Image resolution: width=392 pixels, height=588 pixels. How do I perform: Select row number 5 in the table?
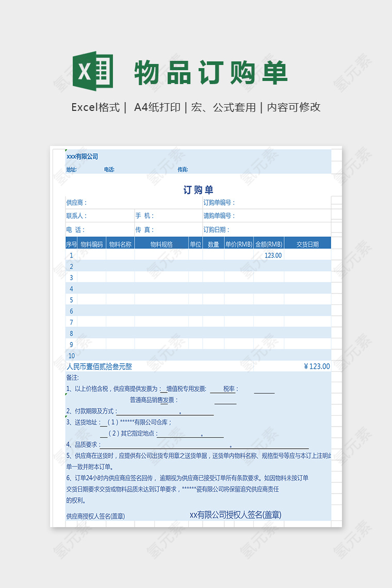pyautogui.click(x=71, y=300)
